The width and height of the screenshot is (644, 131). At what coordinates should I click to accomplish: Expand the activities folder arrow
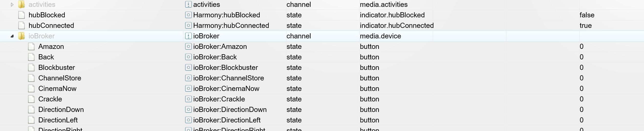(x=12, y=4)
